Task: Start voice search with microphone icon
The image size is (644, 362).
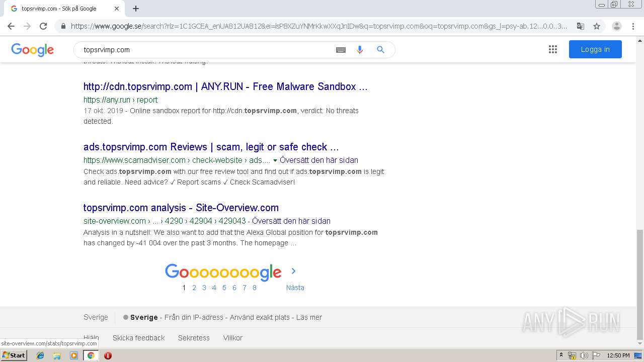Action: click(x=360, y=50)
